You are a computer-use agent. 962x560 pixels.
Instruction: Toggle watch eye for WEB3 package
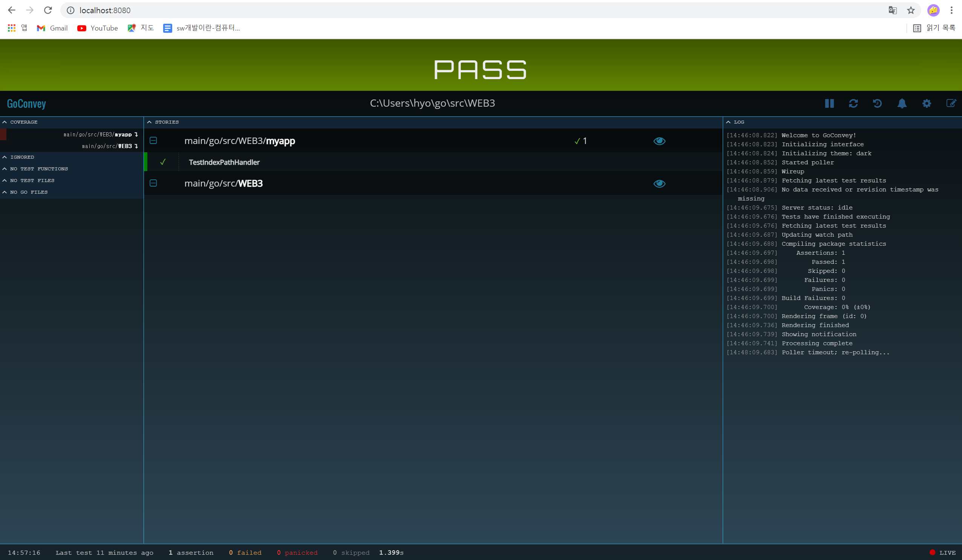(659, 184)
